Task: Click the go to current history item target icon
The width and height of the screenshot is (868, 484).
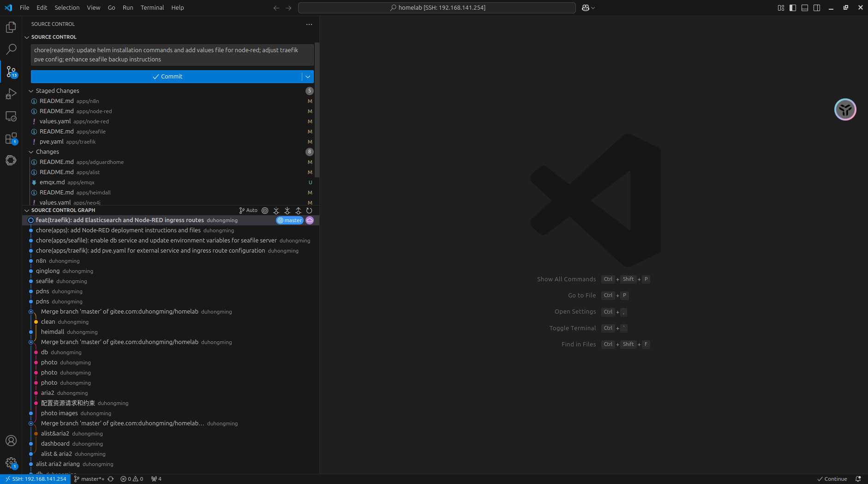Action: pos(265,210)
